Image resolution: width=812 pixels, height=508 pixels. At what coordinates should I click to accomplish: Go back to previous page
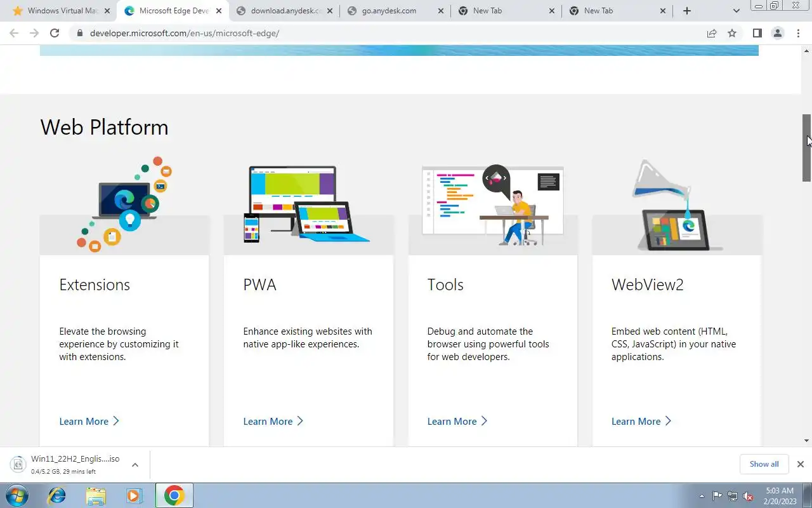[x=14, y=33]
